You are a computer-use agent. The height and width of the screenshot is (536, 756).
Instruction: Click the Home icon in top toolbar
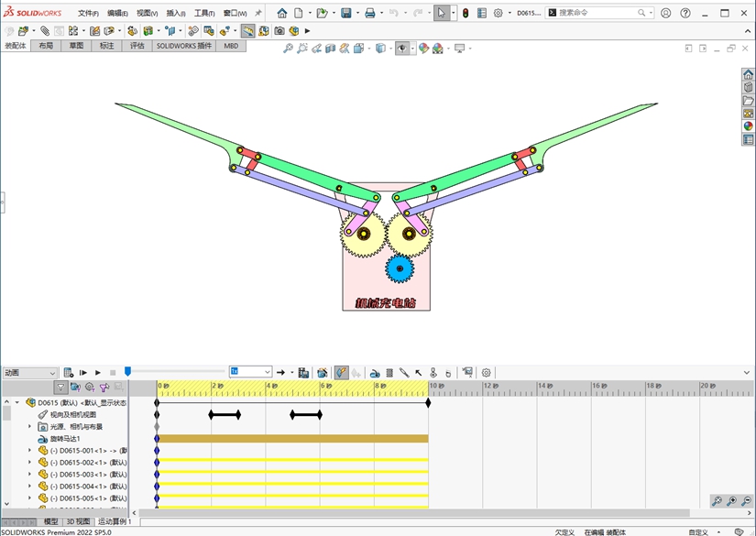282,14
